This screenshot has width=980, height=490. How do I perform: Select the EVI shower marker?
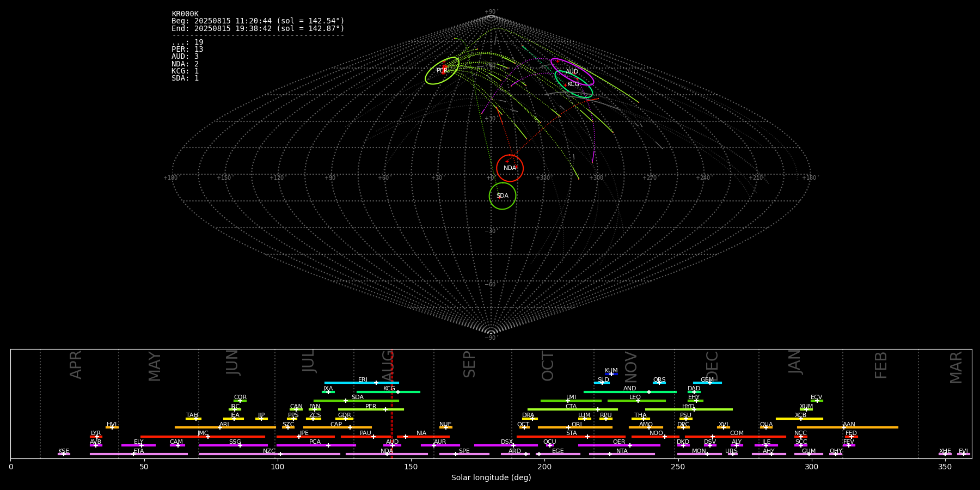coord(964,454)
